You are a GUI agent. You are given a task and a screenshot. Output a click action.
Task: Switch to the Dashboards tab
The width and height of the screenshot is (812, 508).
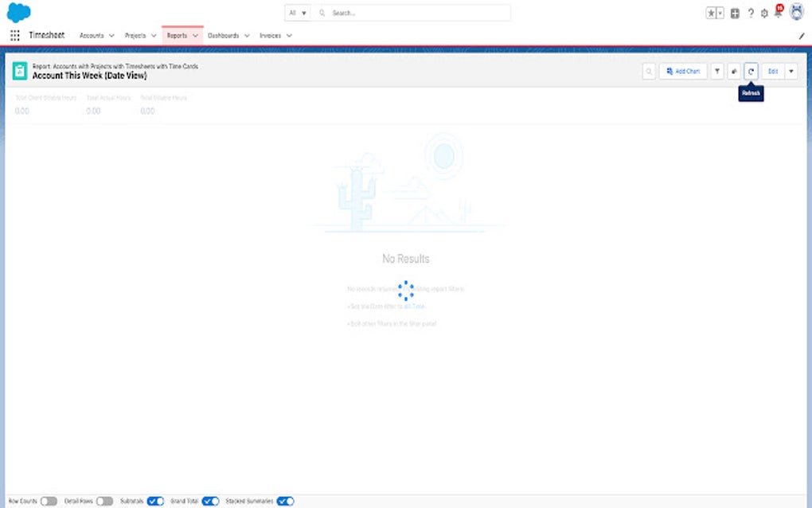pos(224,35)
